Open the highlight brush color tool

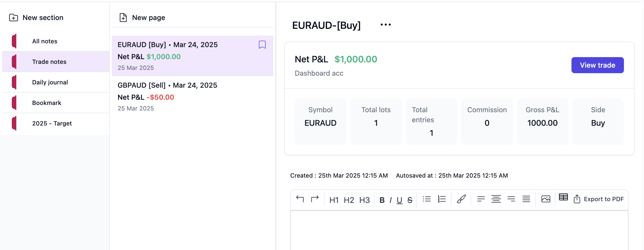click(461, 199)
